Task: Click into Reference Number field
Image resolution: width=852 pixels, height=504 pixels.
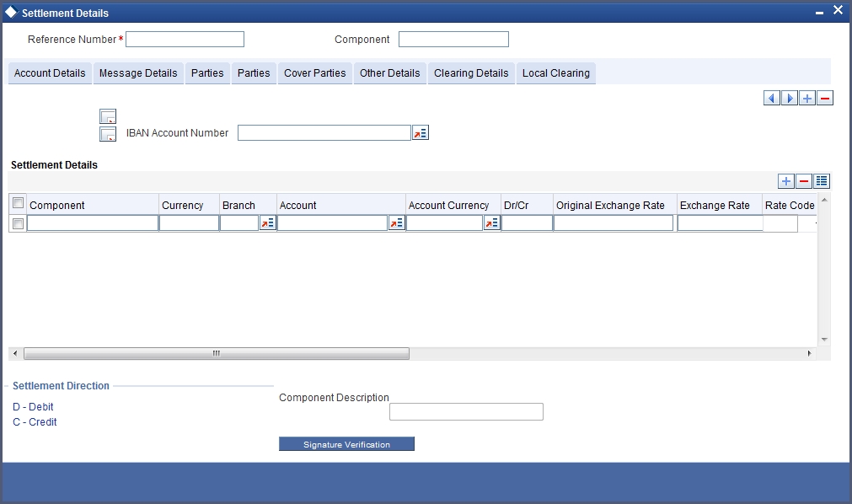Action: [x=185, y=39]
